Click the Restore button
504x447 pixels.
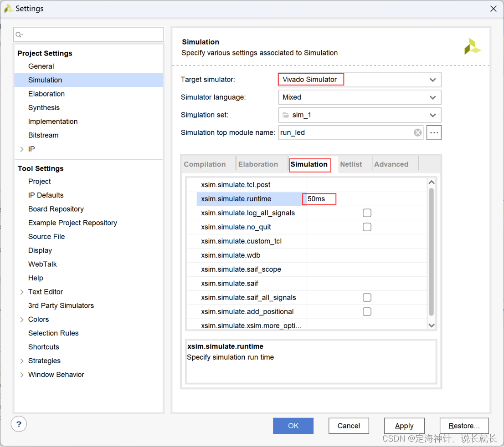pyautogui.click(x=464, y=426)
